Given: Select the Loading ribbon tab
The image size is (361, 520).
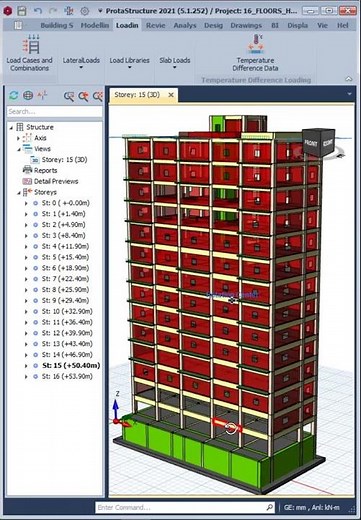Looking at the screenshot, I should (x=127, y=25).
